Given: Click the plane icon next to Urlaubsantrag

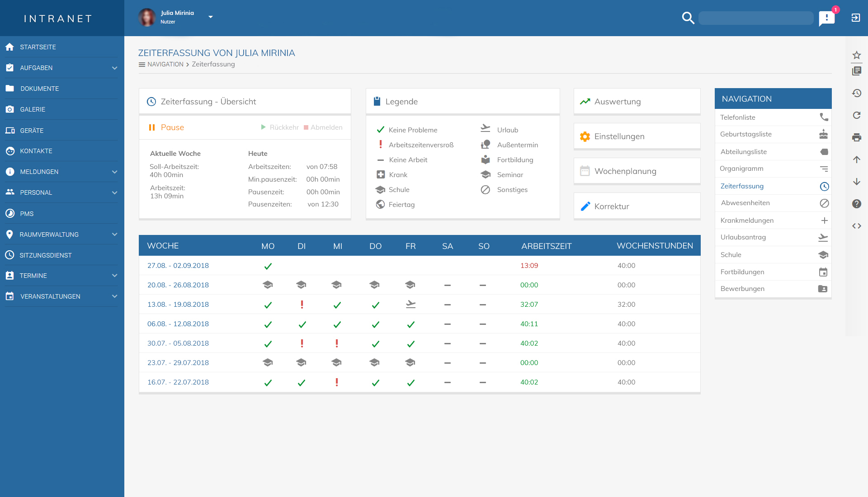Looking at the screenshot, I should click(823, 237).
